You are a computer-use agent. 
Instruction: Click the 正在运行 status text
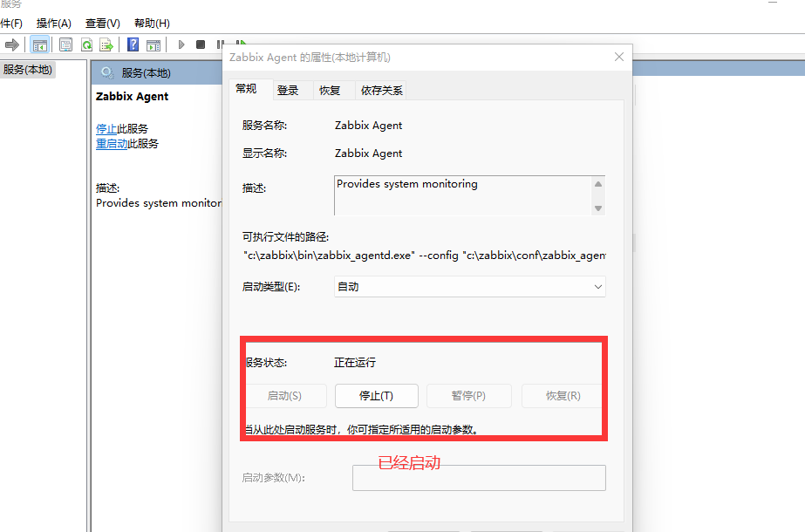(355, 363)
